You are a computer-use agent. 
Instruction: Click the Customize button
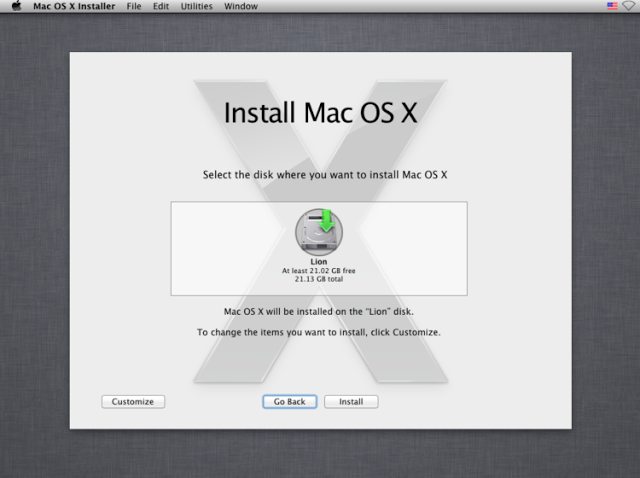point(133,402)
